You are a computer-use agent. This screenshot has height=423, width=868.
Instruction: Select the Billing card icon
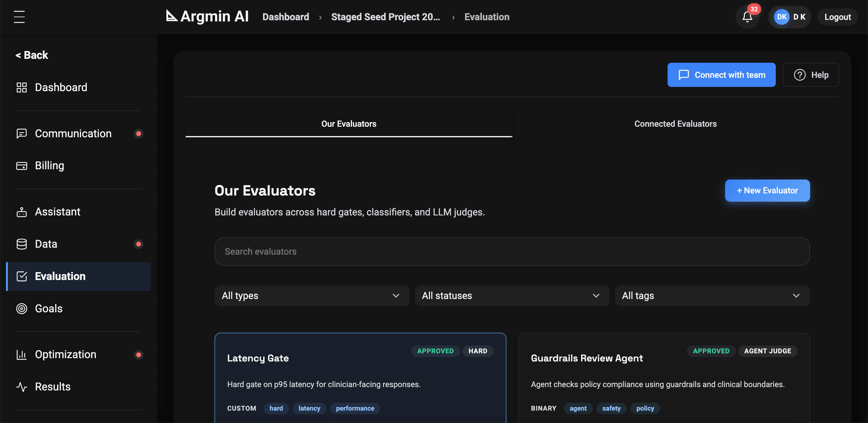click(x=21, y=166)
